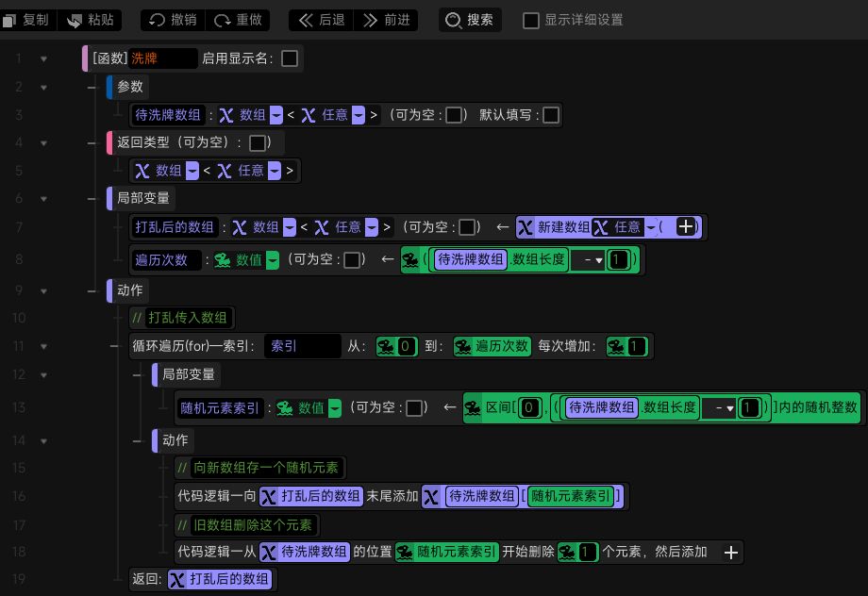This screenshot has width=868, height=596.
Task: Click the 粘贴 paste toolbar button
Action: click(91, 20)
